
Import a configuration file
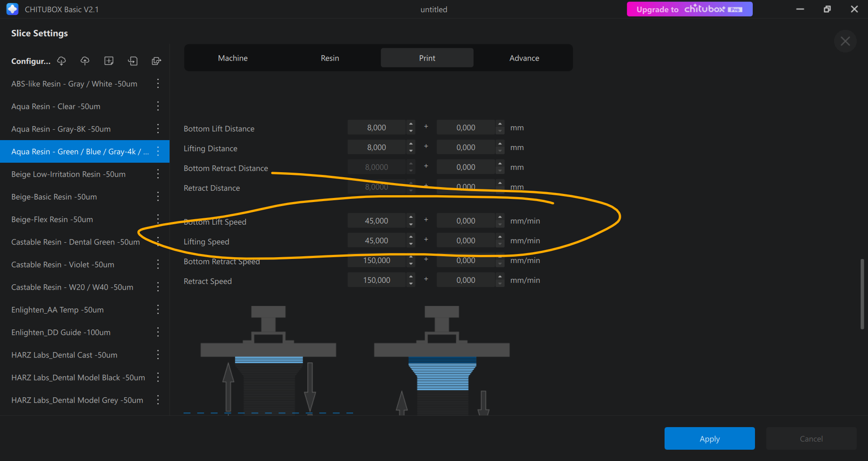click(x=132, y=61)
